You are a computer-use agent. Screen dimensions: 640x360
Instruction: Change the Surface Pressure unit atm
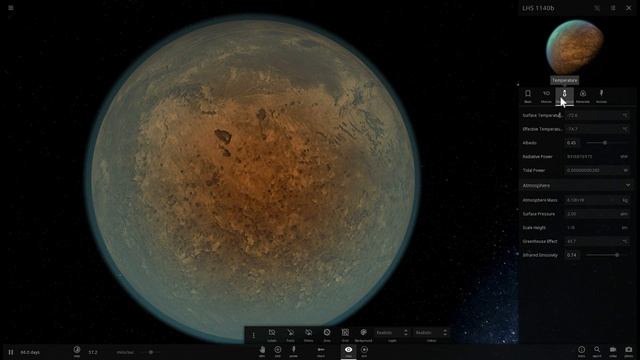tap(624, 214)
